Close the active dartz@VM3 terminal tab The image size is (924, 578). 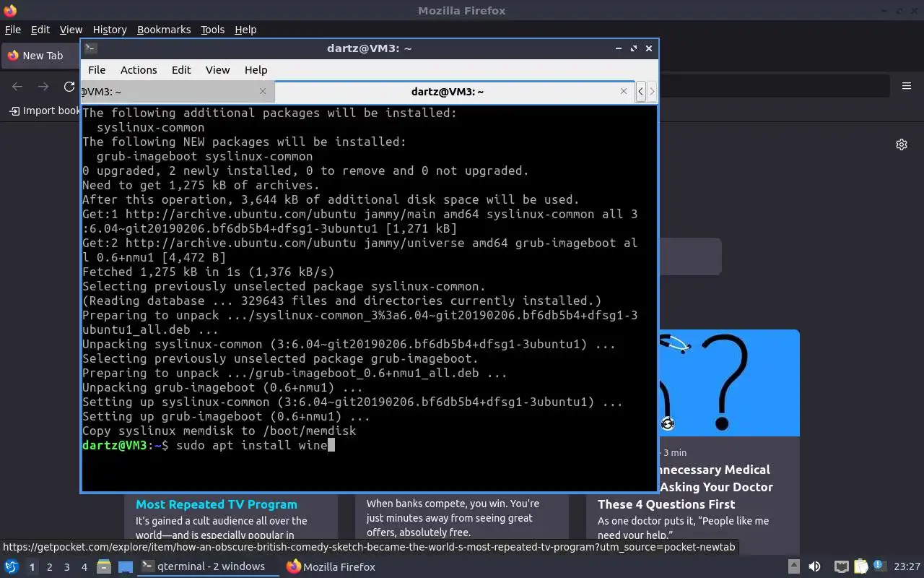pyautogui.click(x=624, y=91)
